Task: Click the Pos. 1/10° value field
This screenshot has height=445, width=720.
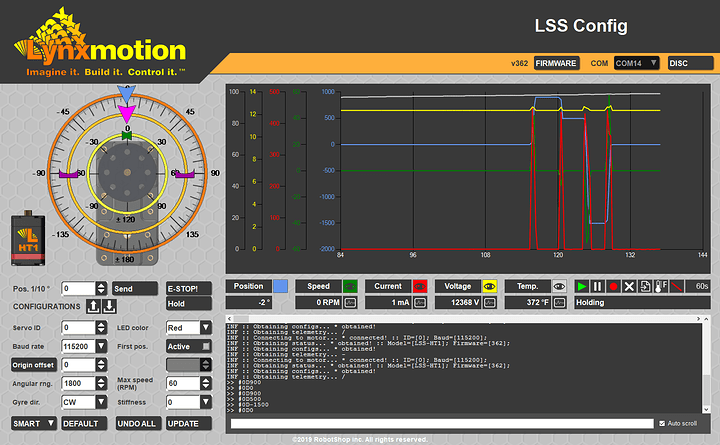Action: coord(79,288)
